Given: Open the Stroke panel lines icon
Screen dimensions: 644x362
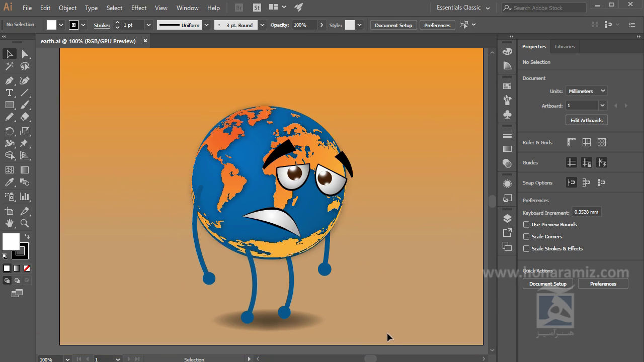Looking at the screenshot, I should coord(507,135).
